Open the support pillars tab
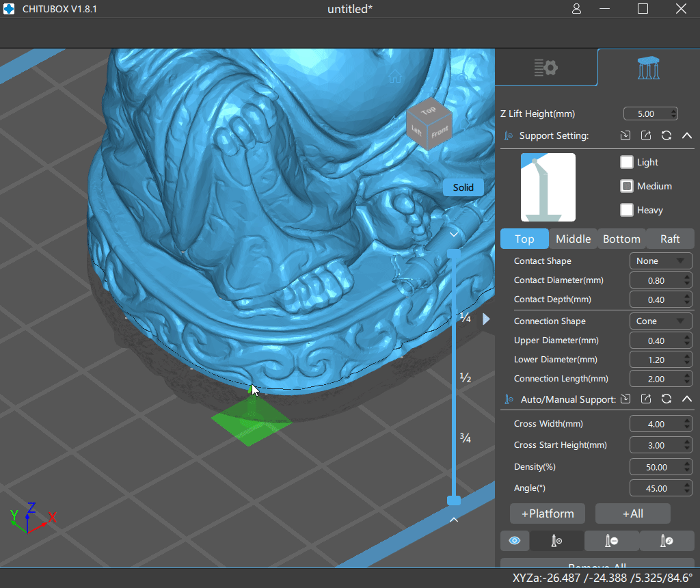Screen dimensions: 700x588 648,68
